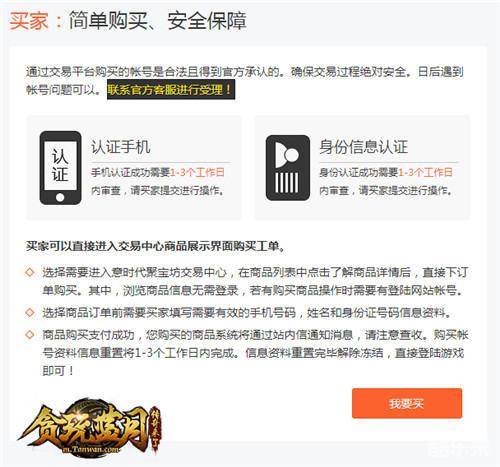Click the 身份认证成功需要 description text
Viewport: 500px width, 467px height.
click(359, 172)
